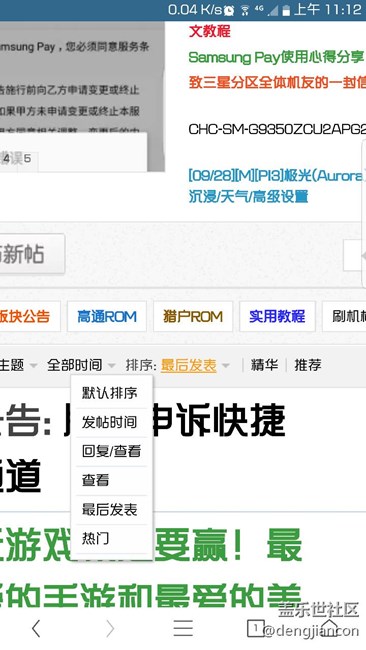Click the 发新帖 new post button

32,254
